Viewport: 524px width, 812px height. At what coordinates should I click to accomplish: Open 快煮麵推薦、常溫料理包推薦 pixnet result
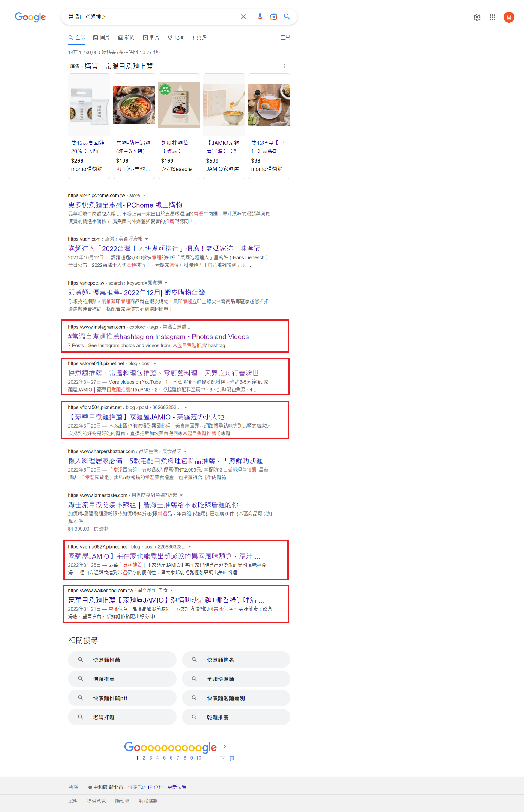pos(163,373)
